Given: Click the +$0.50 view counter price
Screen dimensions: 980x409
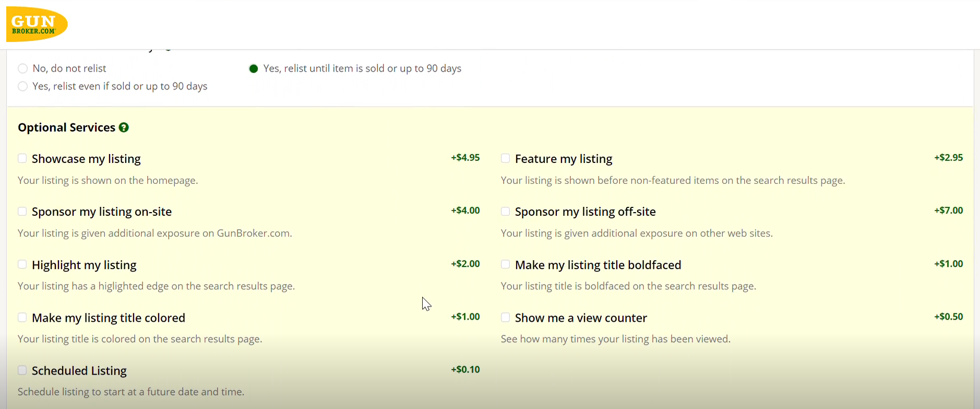Looking at the screenshot, I should pos(948,316).
